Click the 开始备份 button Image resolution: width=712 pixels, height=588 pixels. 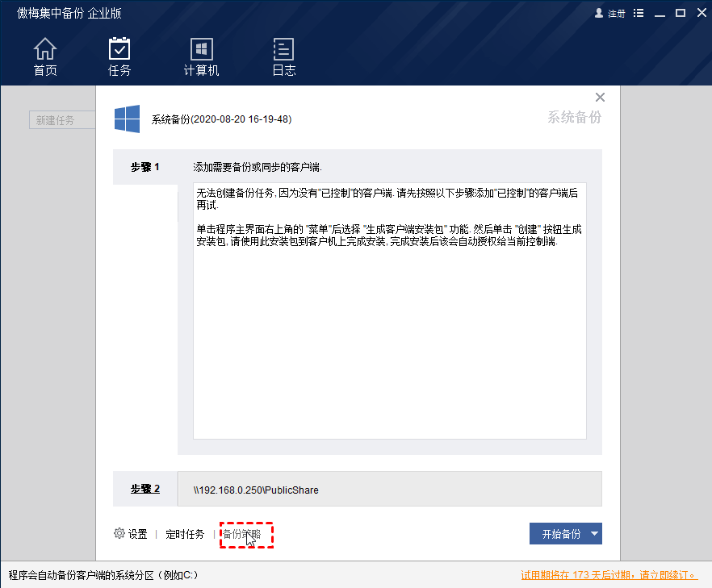tap(561, 533)
